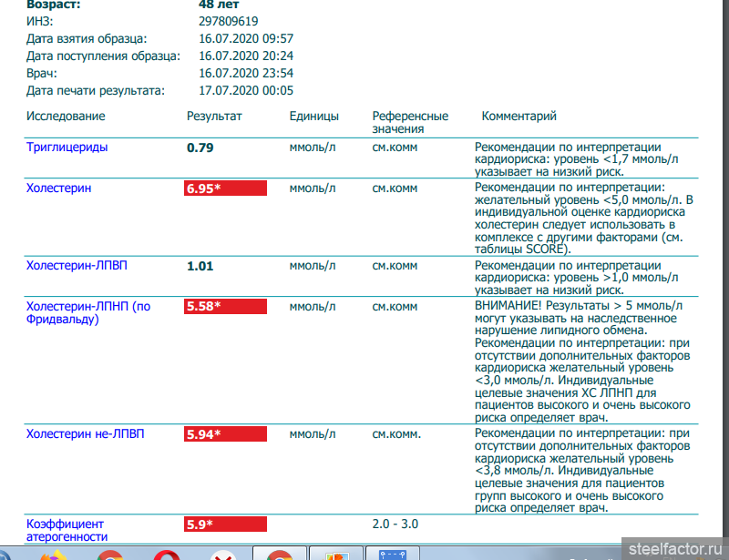
Task: Click the steelfactor.ru watermark
Action: point(673,548)
